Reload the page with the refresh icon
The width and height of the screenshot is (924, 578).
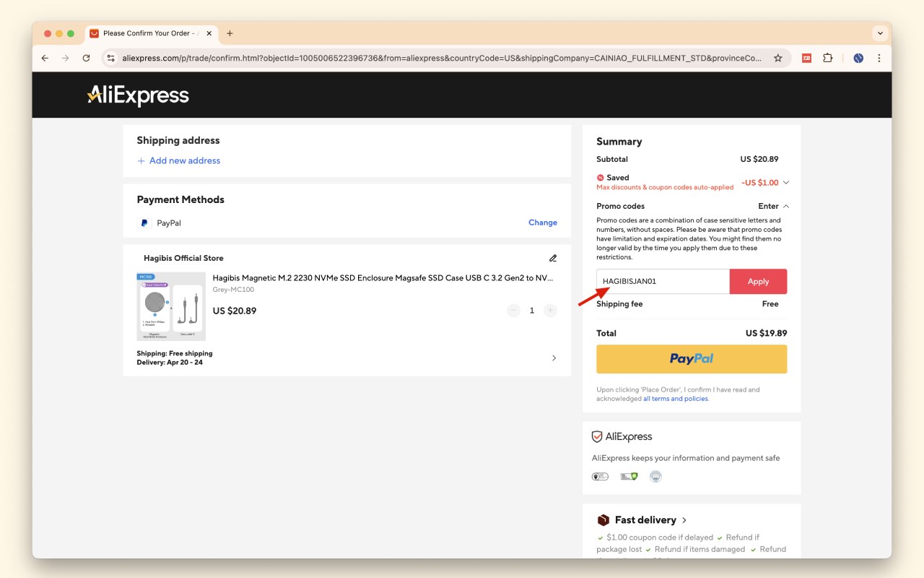coord(87,58)
